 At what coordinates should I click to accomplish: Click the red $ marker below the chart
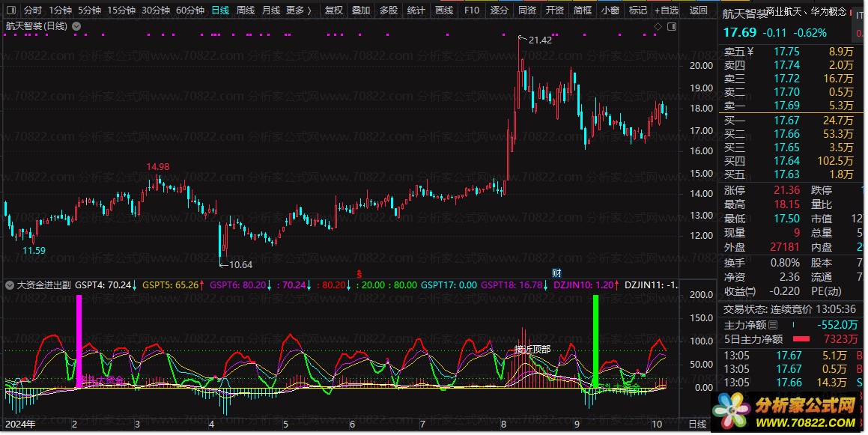click(x=359, y=273)
